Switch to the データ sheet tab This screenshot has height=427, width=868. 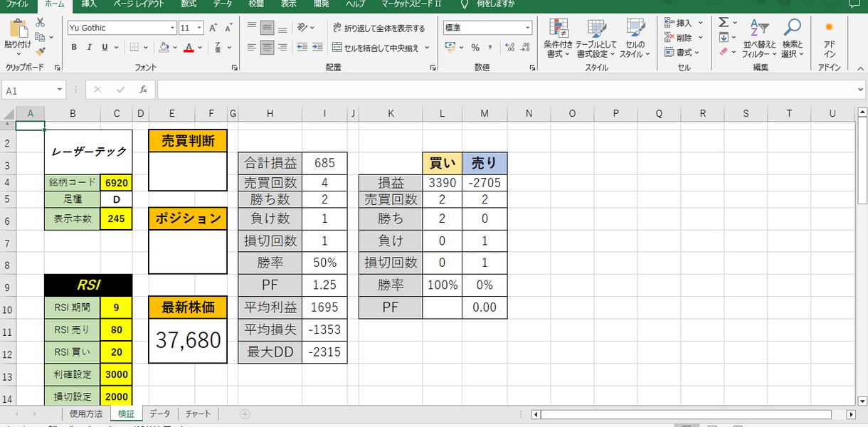[160, 413]
